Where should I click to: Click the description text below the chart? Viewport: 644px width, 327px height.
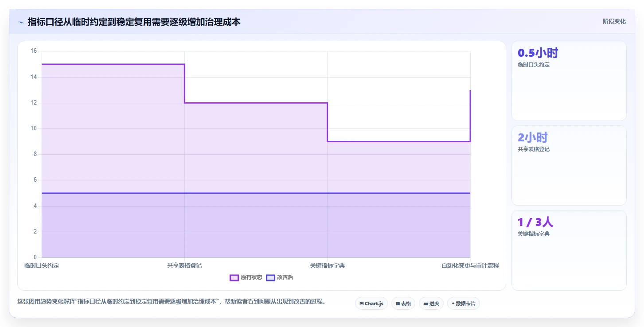[x=172, y=301]
